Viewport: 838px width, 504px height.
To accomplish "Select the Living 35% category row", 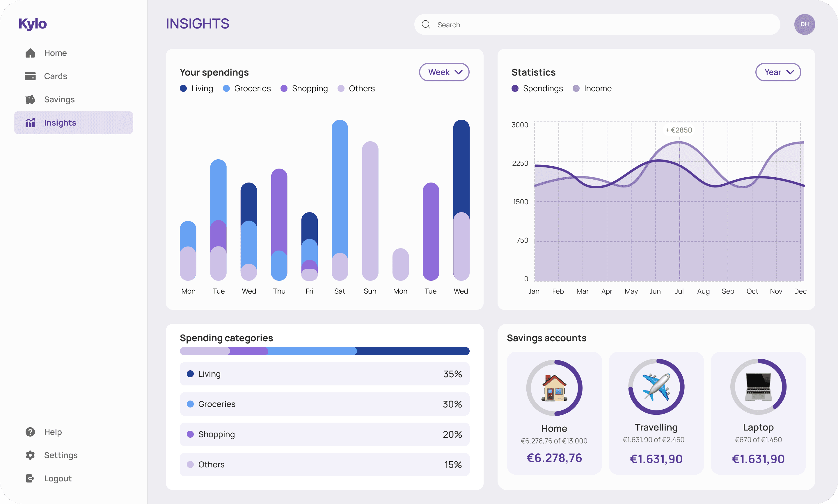I will (324, 373).
